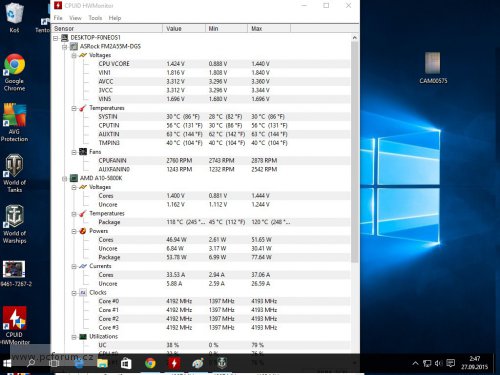The width and height of the screenshot is (500, 375).
Task: Click the CPU chip icon beside AMD A10-5800K
Action: tap(74, 178)
